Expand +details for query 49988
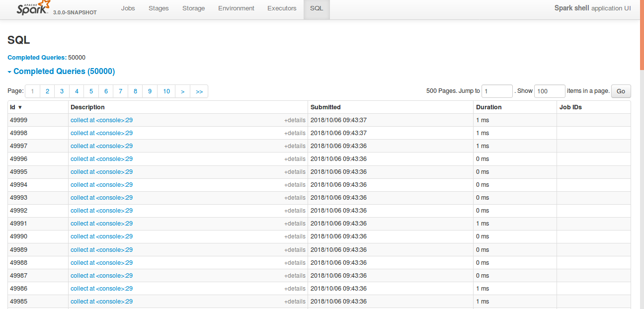The image size is (644, 309). pos(295,263)
